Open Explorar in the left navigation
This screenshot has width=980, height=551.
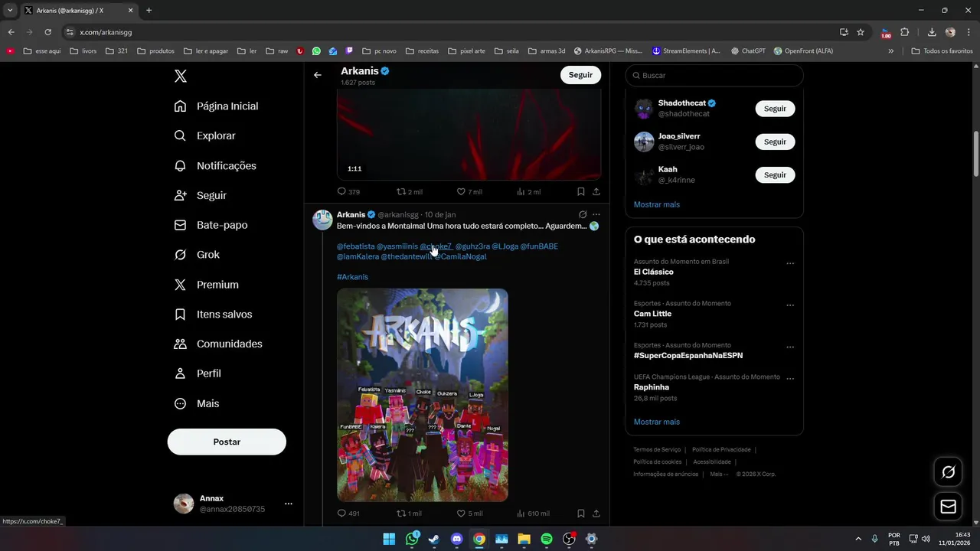click(204, 135)
